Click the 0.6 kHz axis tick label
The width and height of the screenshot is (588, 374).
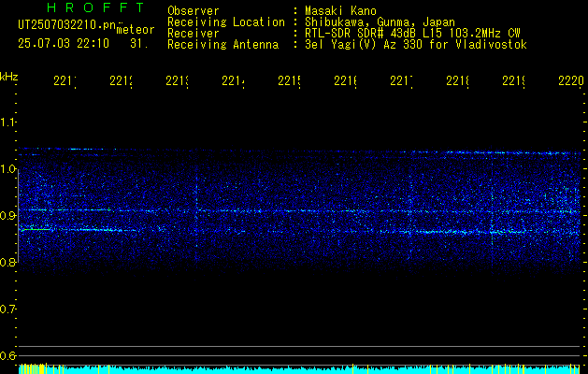pos(7,355)
